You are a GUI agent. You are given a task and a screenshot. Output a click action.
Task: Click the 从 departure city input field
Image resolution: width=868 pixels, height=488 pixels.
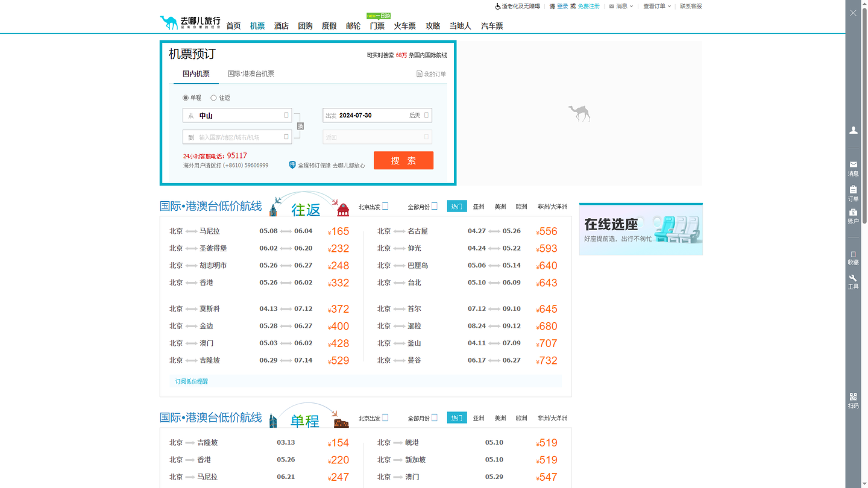click(237, 115)
